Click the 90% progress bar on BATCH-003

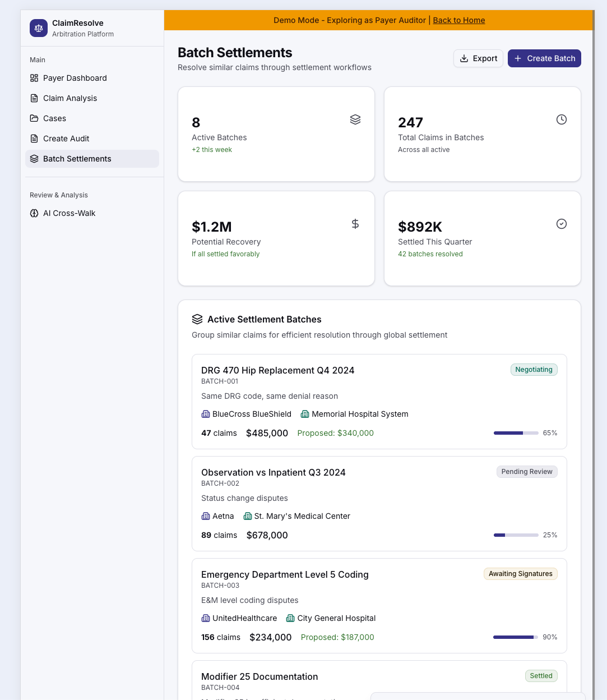click(516, 637)
